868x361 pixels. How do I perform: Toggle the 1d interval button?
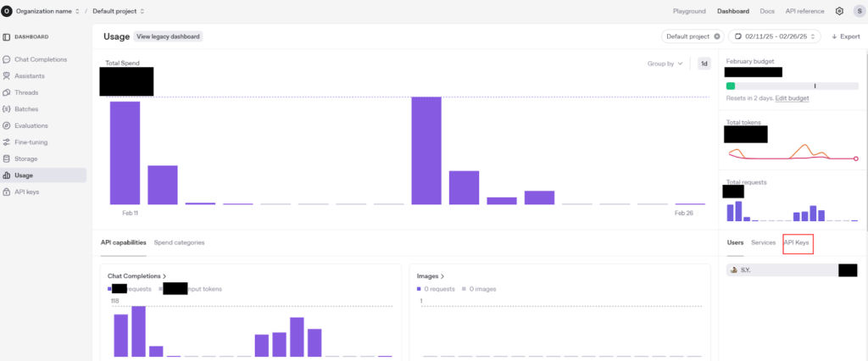point(704,64)
